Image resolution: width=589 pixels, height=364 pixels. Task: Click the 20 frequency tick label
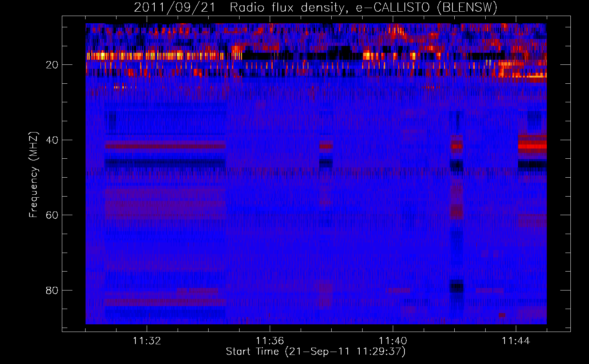click(x=52, y=65)
